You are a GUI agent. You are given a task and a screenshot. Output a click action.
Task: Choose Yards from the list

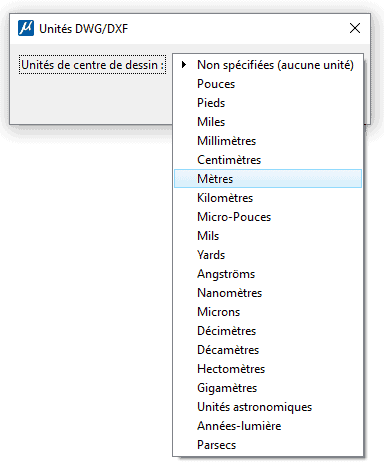(x=268, y=255)
